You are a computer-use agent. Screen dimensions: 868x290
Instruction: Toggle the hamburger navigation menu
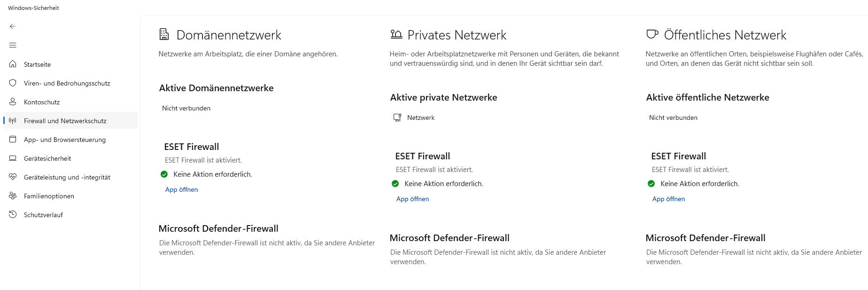13,45
